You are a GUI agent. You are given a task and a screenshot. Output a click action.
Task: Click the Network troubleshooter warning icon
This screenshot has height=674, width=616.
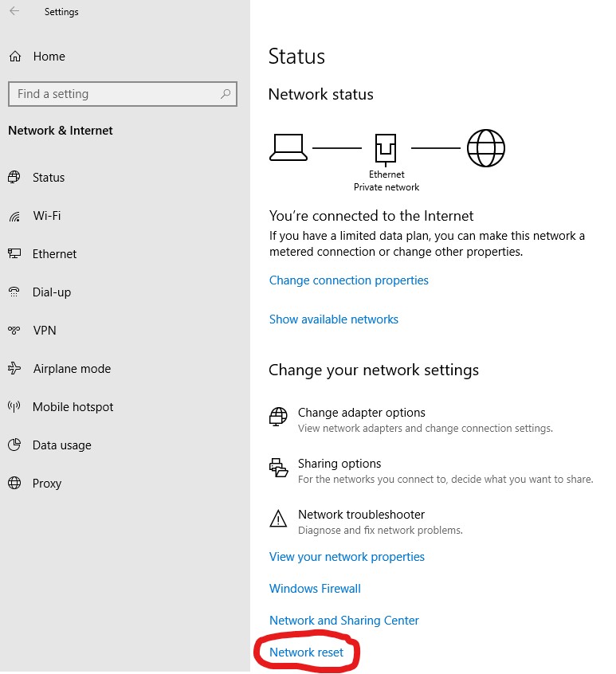pos(278,520)
